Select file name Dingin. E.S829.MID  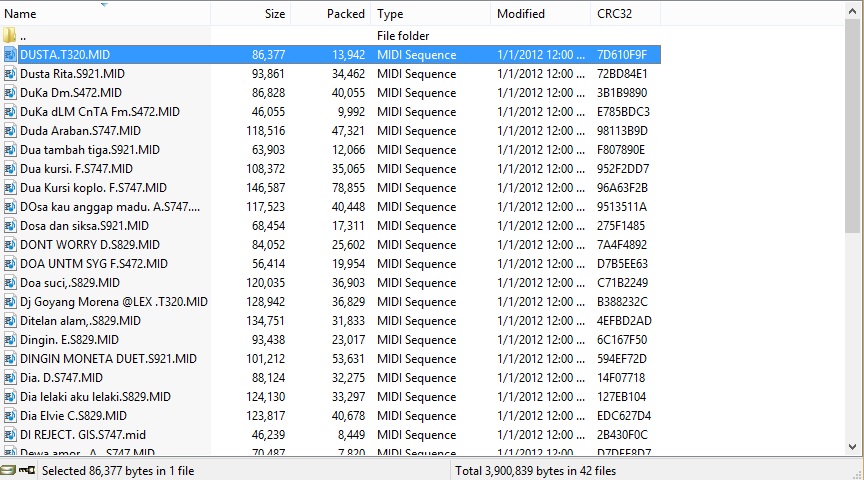(x=69, y=339)
